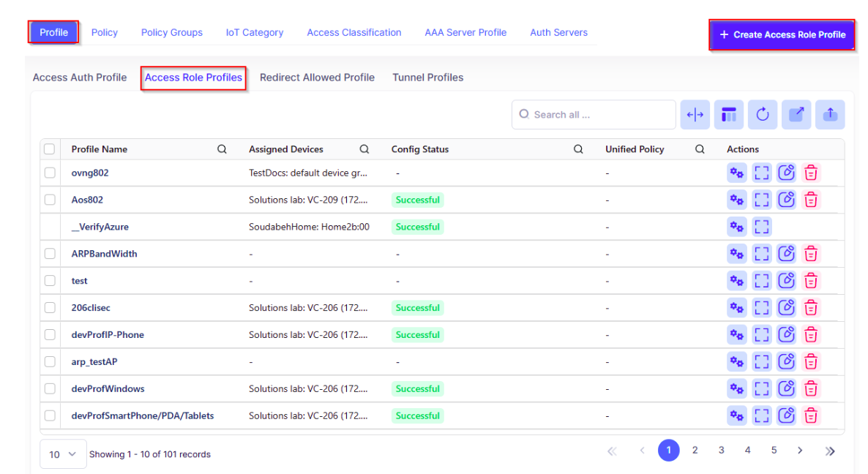Check the Aos802 row checkbox

pyautogui.click(x=50, y=200)
